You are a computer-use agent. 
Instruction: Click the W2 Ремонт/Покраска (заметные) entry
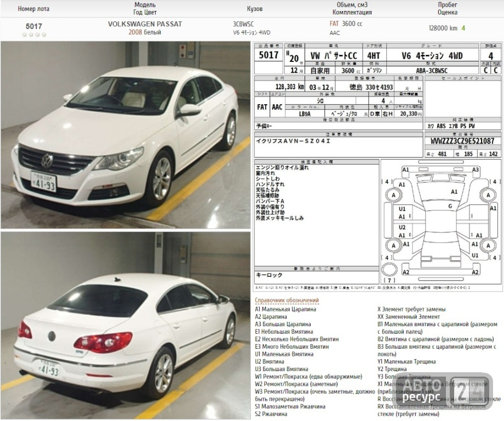[296, 384]
